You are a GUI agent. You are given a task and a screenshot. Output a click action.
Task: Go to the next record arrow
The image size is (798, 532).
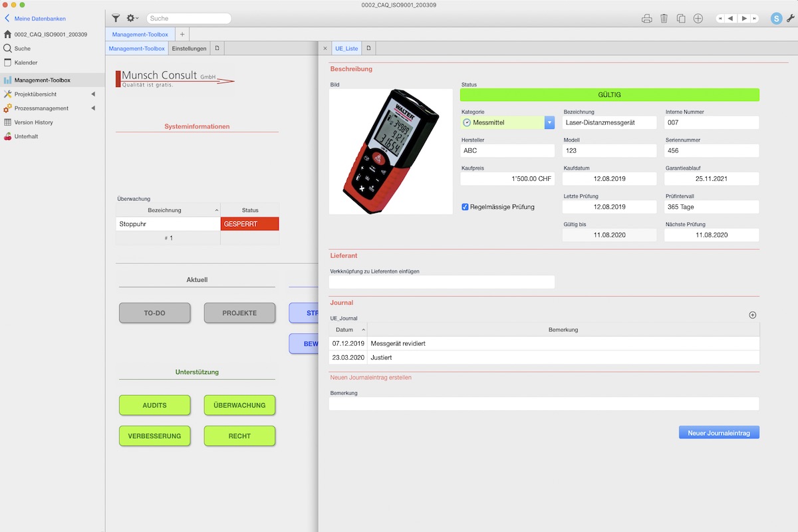click(x=744, y=19)
